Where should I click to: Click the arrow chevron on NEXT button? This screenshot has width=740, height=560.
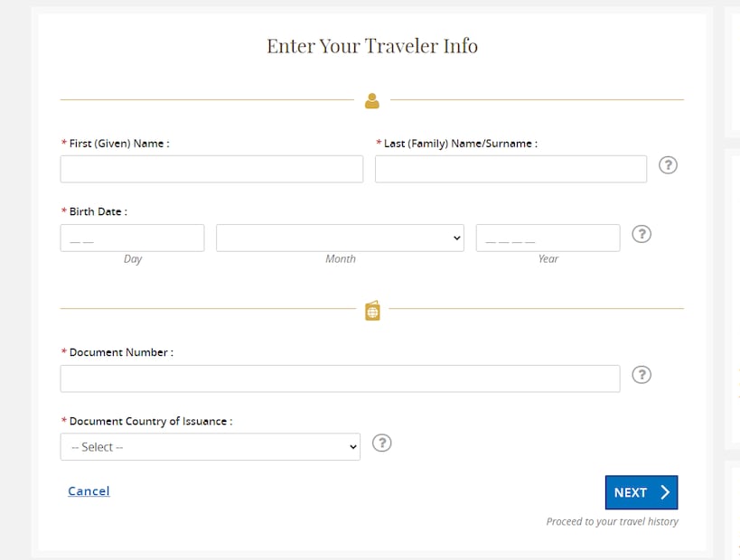665,492
